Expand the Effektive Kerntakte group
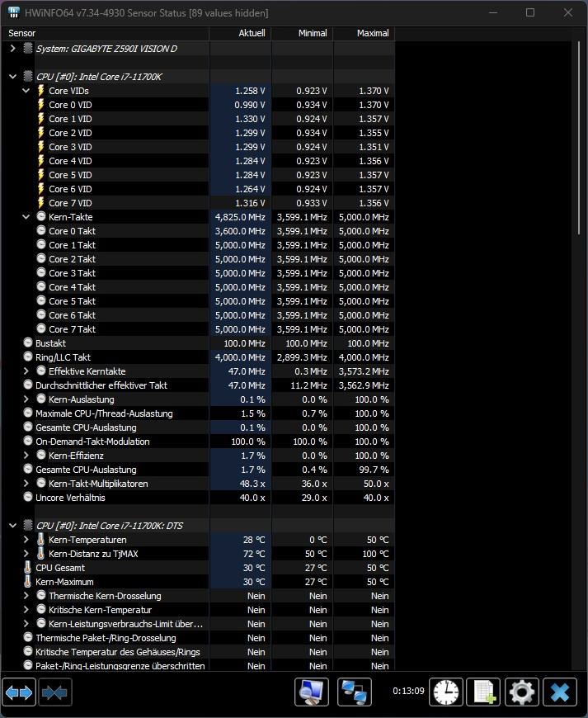This screenshot has height=718, width=588. click(x=26, y=371)
